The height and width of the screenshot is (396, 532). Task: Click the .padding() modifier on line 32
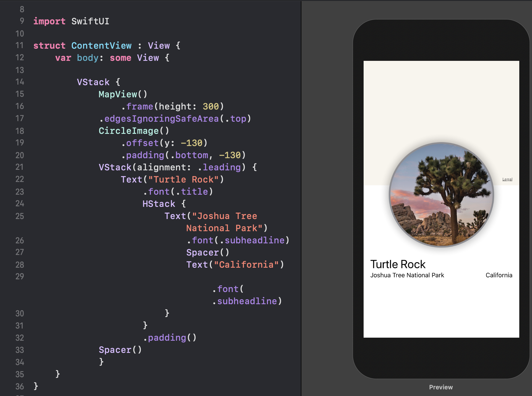click(170, 338)
